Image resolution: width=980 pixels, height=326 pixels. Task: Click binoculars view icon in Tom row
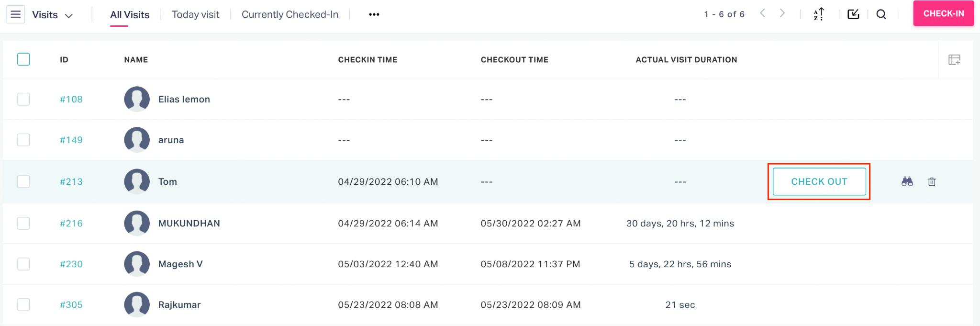coord(907,181)
